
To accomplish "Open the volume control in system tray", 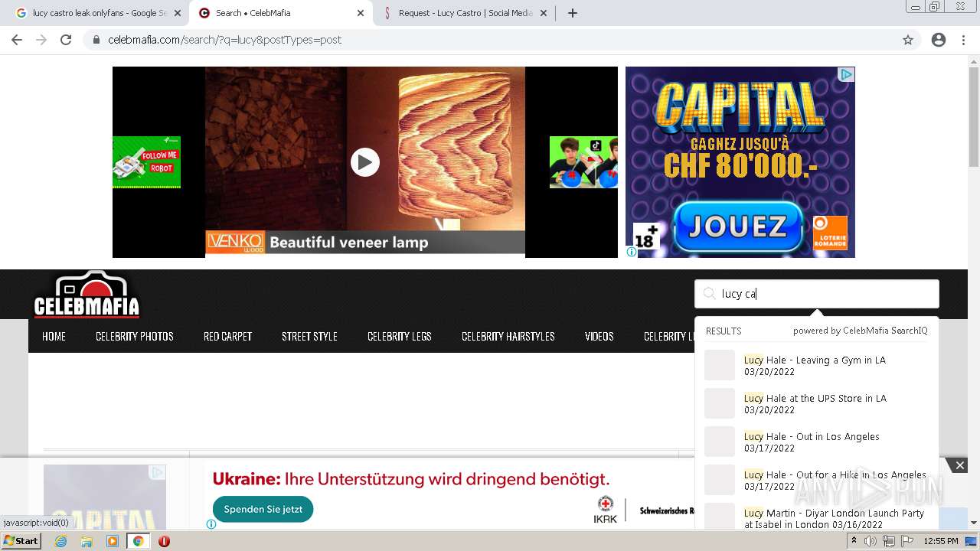I will point(870,541).
